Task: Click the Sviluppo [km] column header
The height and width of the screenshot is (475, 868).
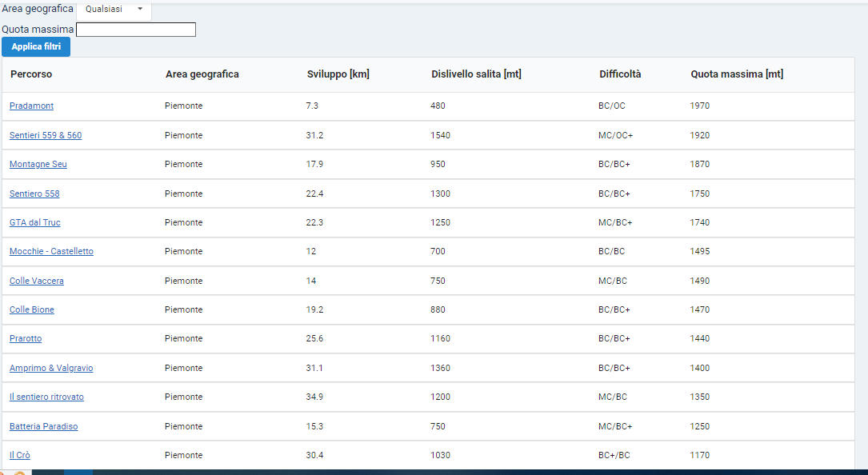Action: [x=338, y=74]
